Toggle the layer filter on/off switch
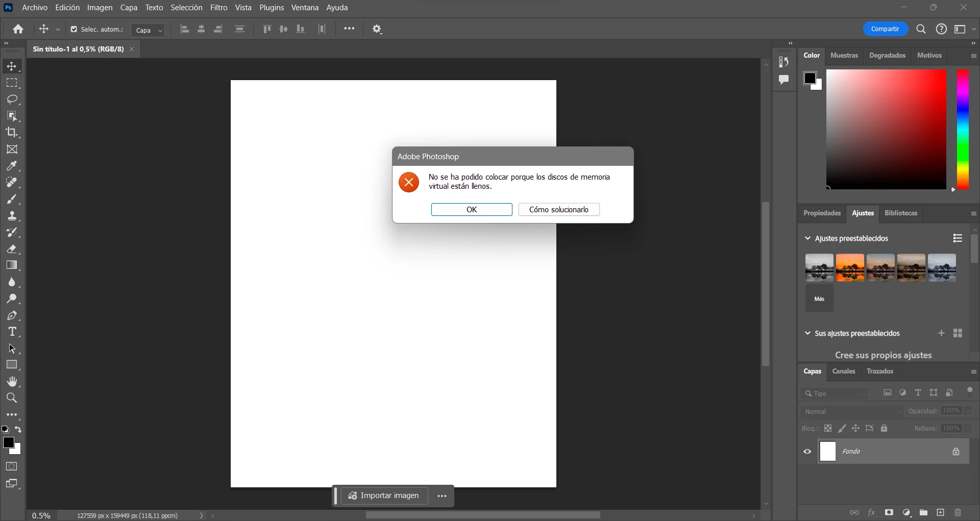 tap(970, 392)
